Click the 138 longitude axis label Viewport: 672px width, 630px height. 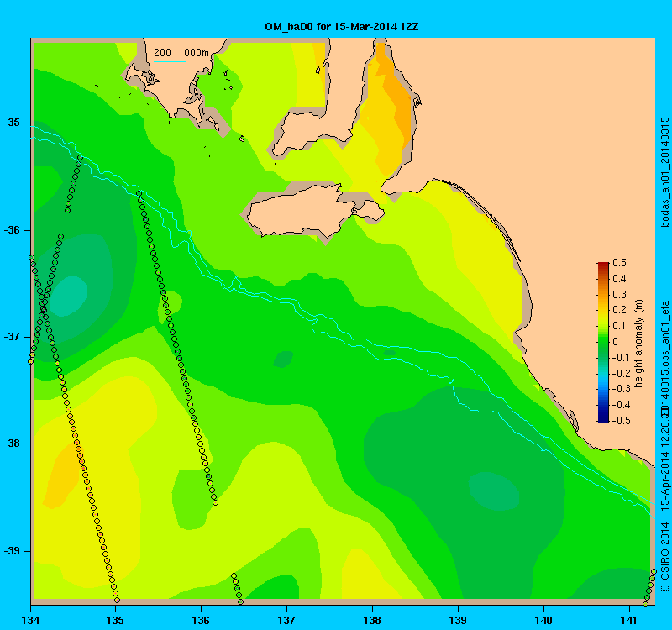pyautogui.click(x=372, y=620)
